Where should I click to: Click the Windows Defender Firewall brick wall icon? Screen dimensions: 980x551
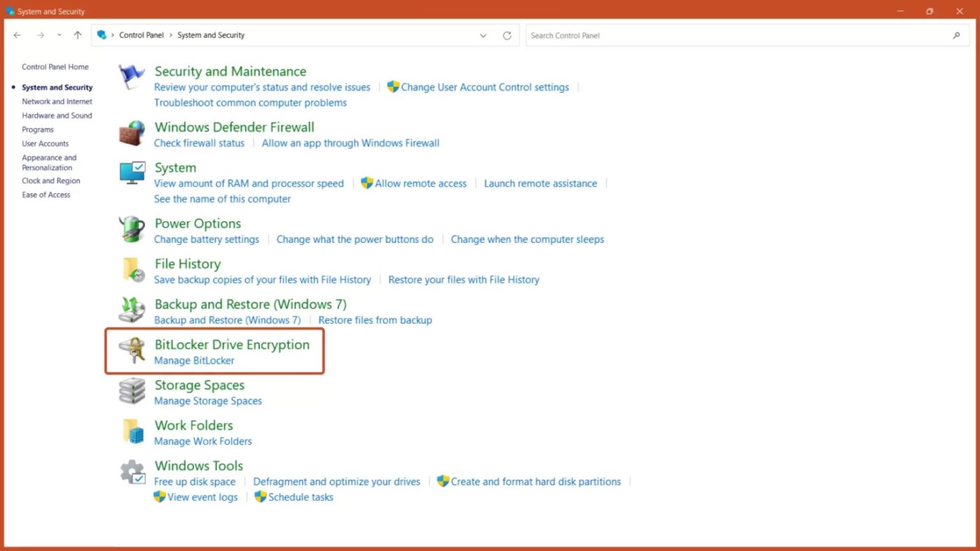click(132, 133)
